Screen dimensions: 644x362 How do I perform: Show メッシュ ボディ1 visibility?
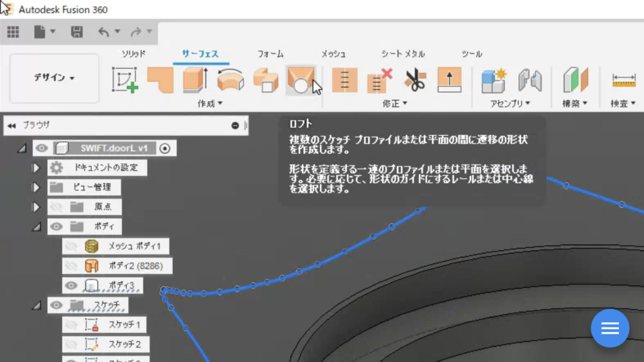point(72,246)
